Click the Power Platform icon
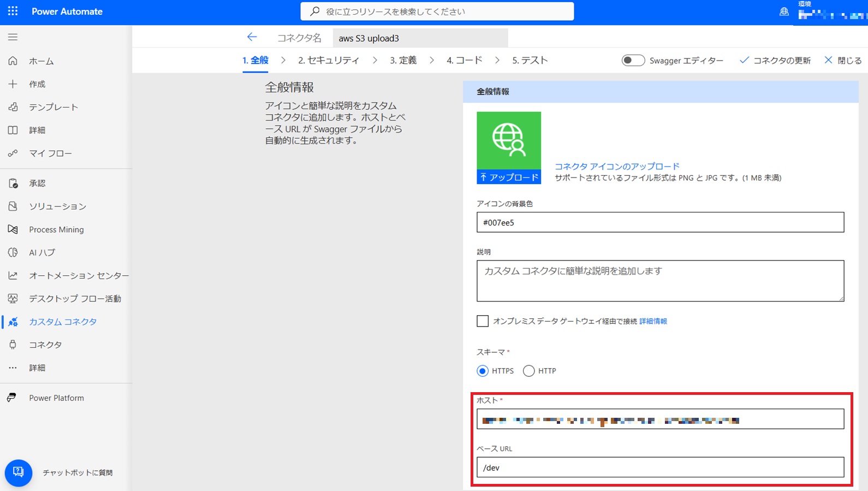The height and width of the screenshot is (491, 868). point(13,398)
